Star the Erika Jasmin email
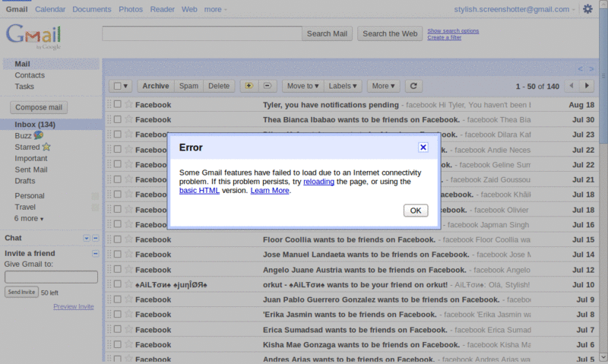The height and width of the screenshot is (364, 608). (x=128, y=314)
